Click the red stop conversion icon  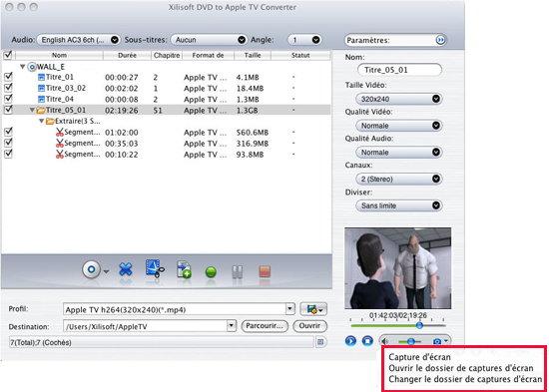point(265,271)
